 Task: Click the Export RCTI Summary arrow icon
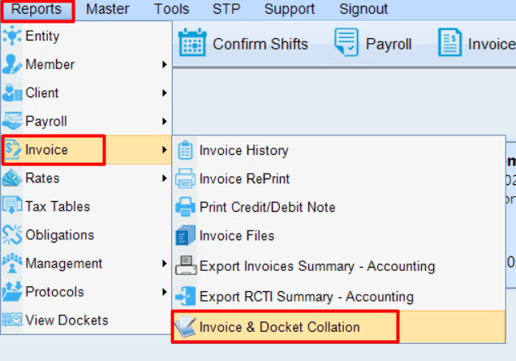(x=185, y=296)
